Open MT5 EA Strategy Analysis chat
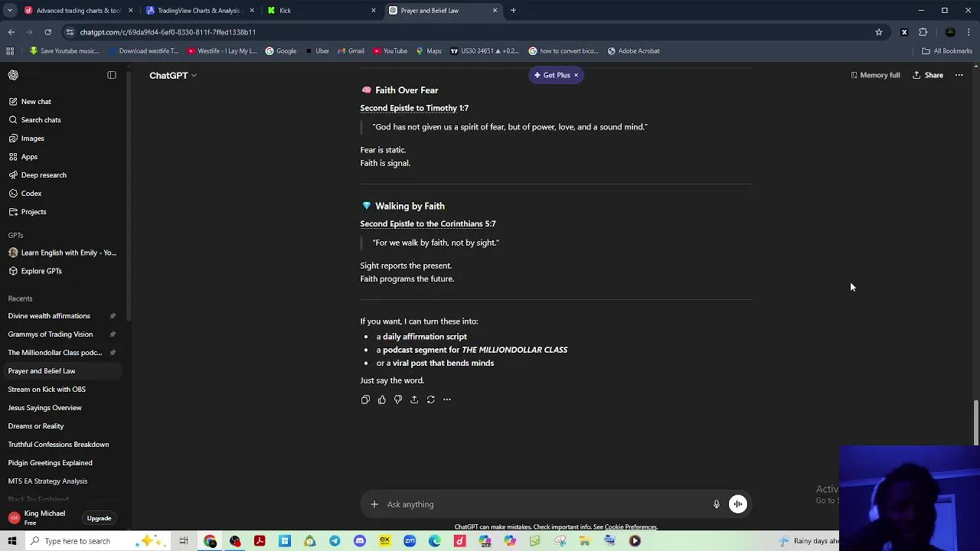This screenshot has width=980, height=551. pyautogui.click(x=61, y=481)
